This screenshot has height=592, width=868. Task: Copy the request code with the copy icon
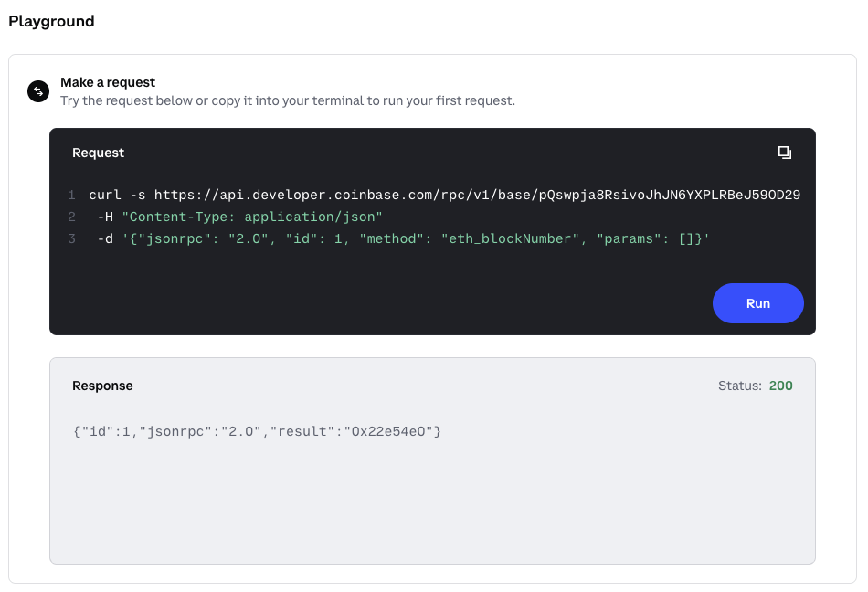pos(785,153)
